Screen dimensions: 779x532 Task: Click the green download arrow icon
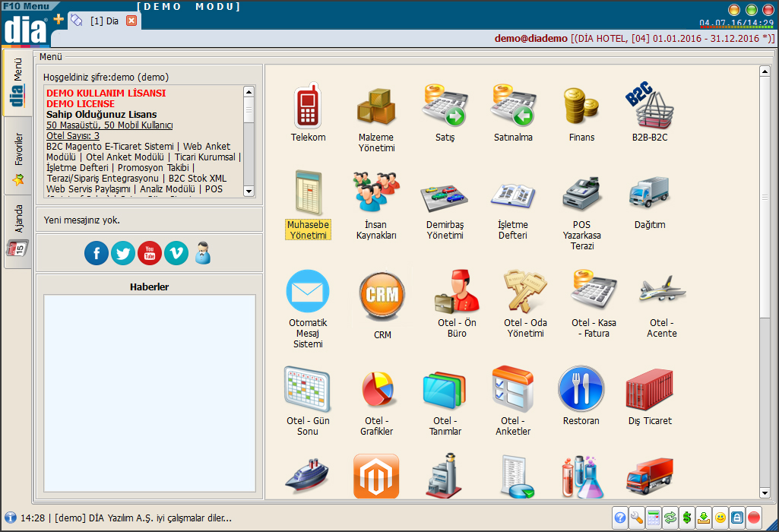point(704,518)
